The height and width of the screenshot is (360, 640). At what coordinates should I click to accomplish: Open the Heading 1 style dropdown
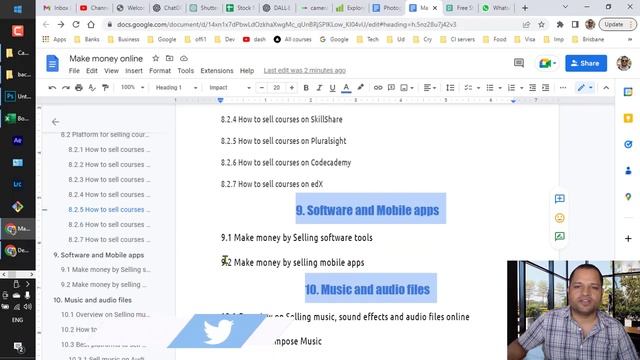pyautogui.click(x=176, y=87)
